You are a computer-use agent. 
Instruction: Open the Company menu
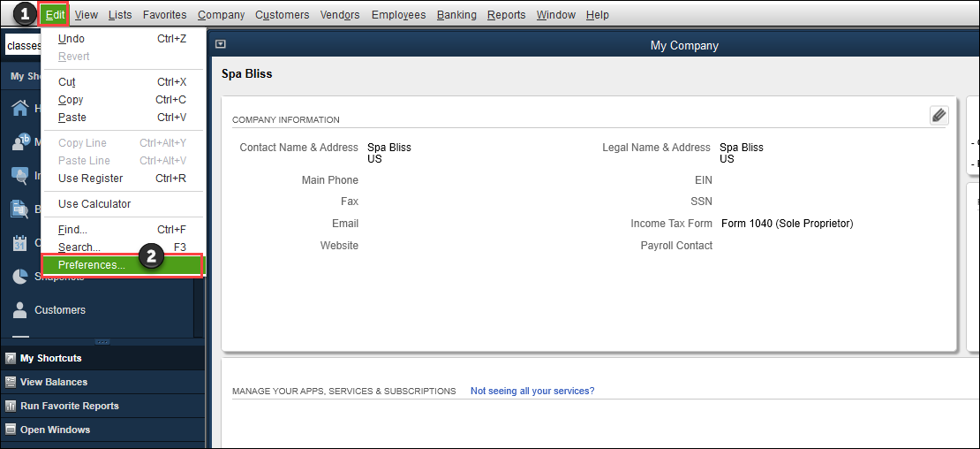222,14
